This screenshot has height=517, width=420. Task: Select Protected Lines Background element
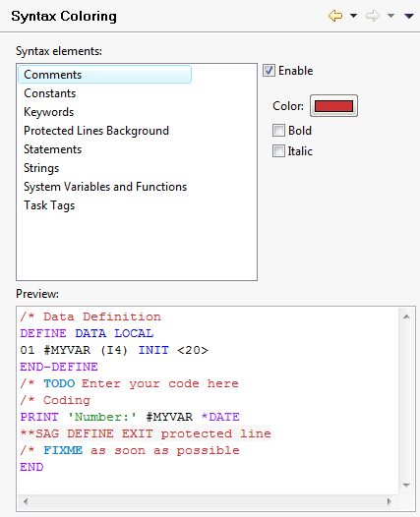coord(96,131)
